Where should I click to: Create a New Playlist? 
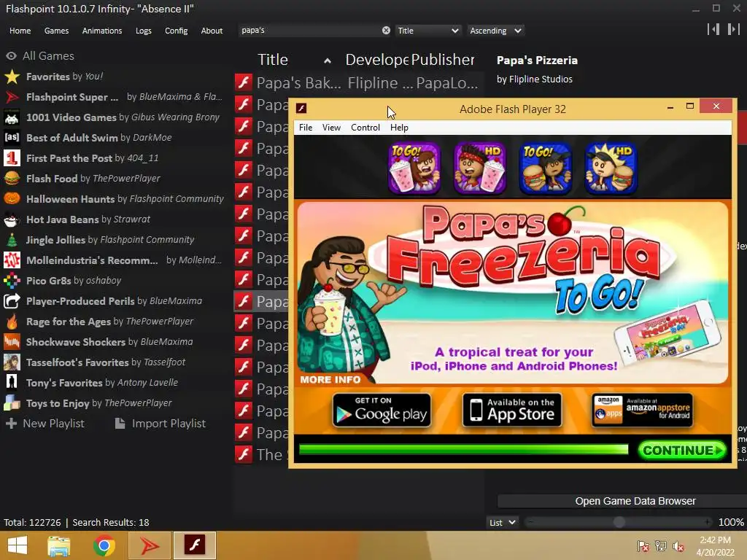45,424
